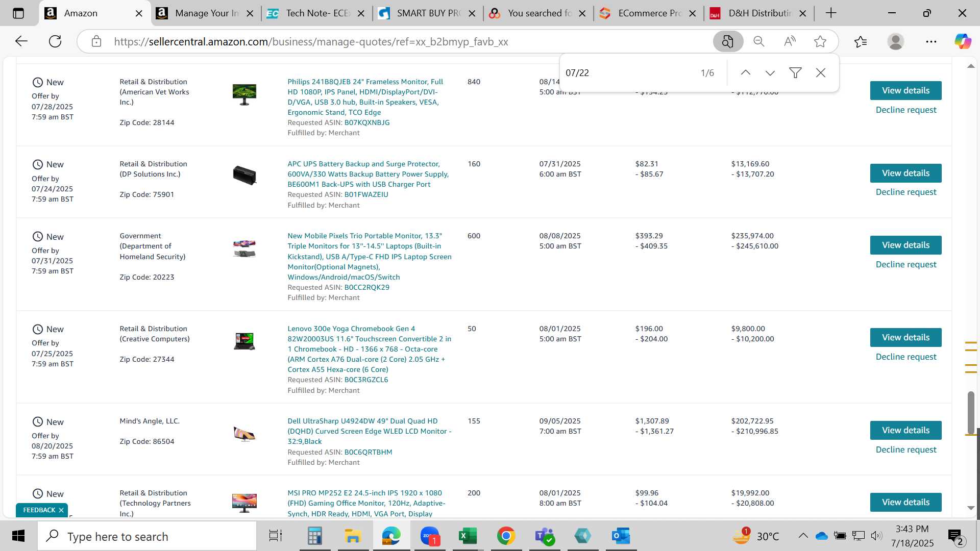Click the Philips monitor product thumbnail
Viewport: 980px width, 551px height.
pyautogui.click(x=244, y=94)
